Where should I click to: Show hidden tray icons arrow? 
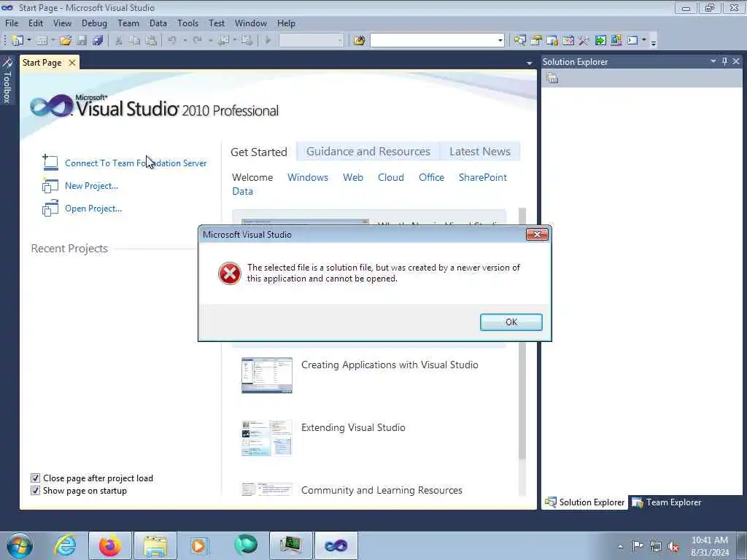point(620,546)
